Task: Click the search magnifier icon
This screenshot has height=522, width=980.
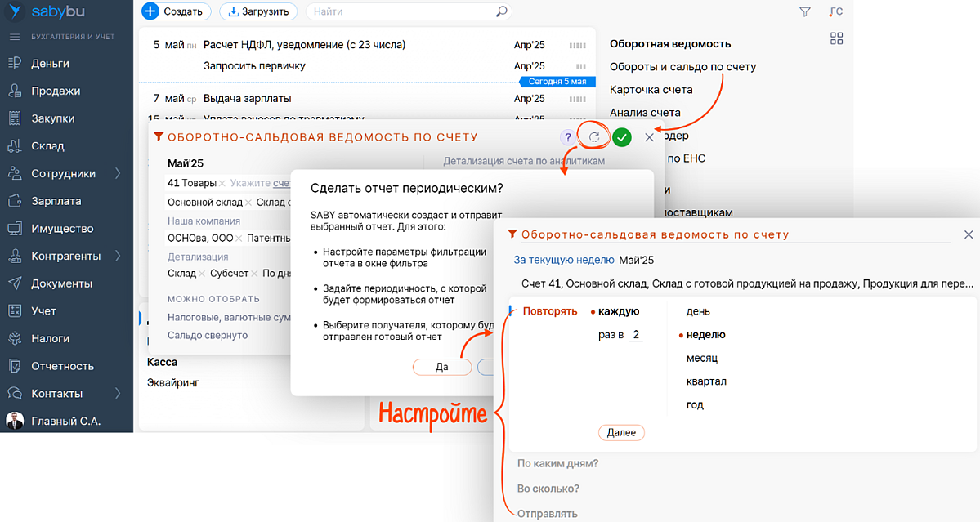Action: coord(502,12)
